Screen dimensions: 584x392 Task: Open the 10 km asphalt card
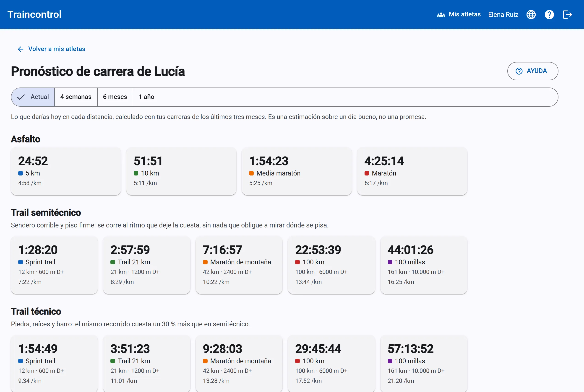pos(181,171)
